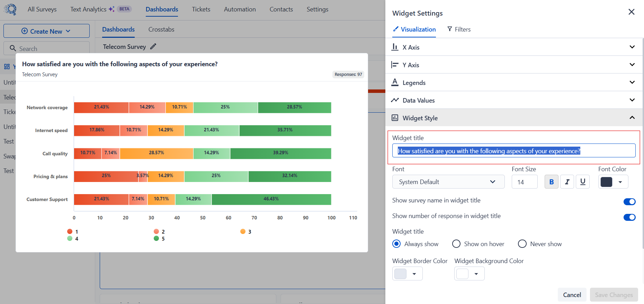644x304 pixels.
Task: Toggle Italic formatting for widget title
Action: 567,182
